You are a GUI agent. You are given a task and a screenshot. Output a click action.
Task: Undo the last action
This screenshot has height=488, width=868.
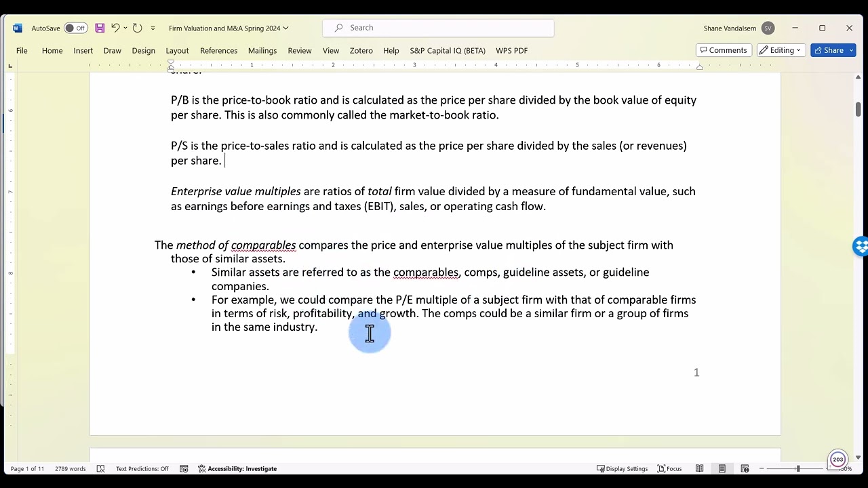pyautogui.click(x=115, y=28)
